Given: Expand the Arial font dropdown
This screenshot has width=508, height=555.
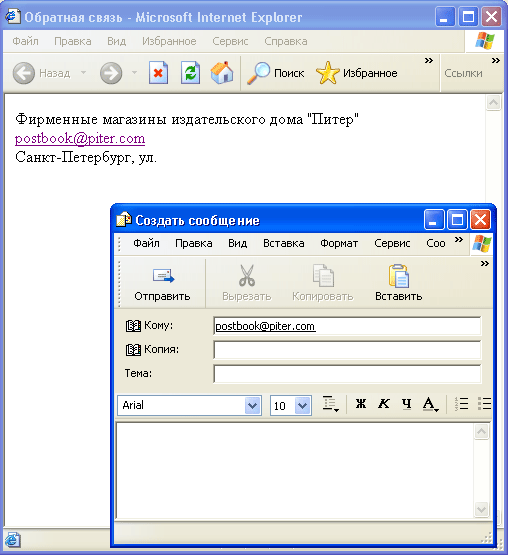Looking at the screenshot, I should 252,405.
